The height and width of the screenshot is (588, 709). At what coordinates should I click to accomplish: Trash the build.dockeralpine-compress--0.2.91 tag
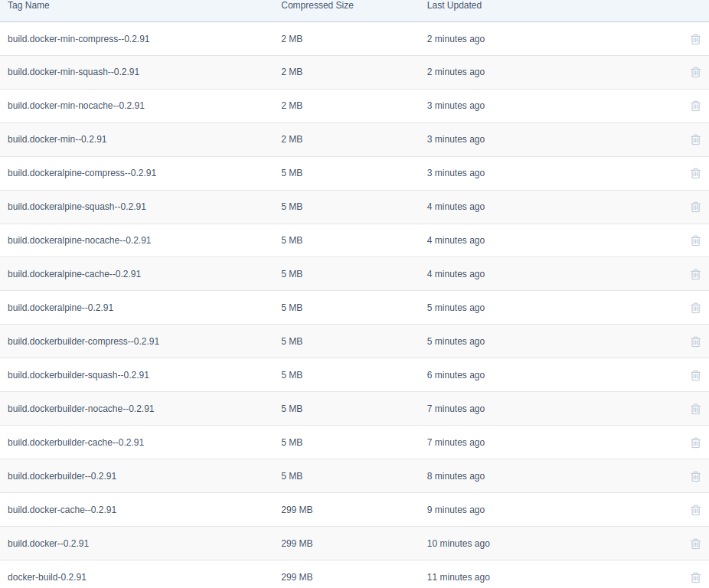click(695, 173)
